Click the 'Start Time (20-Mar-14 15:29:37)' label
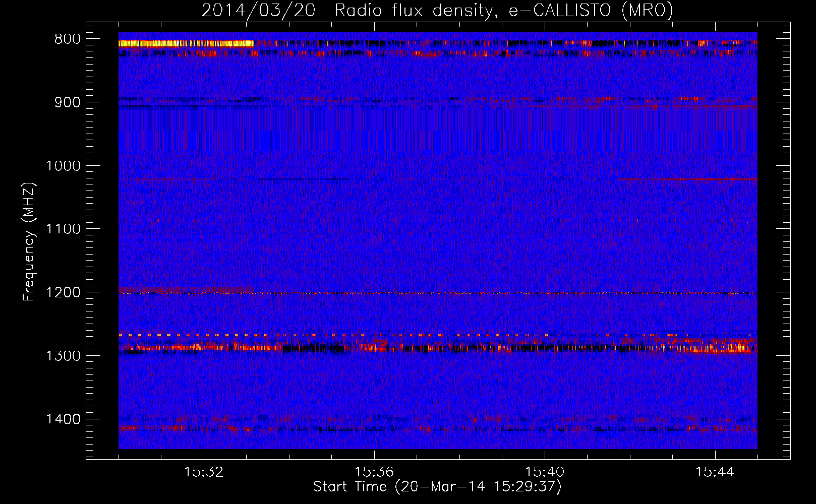The image size is (816, 504). click(438, 487)
